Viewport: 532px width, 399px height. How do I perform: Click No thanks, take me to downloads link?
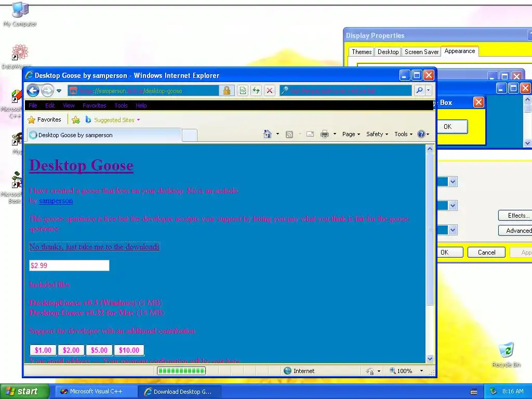coord(95,247)
